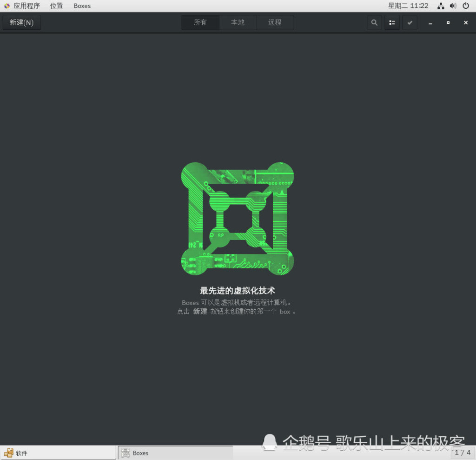The width and height of the screenshot is (476, 460).
Task: Open the Boxes app menu
Action: click(82, 6)
